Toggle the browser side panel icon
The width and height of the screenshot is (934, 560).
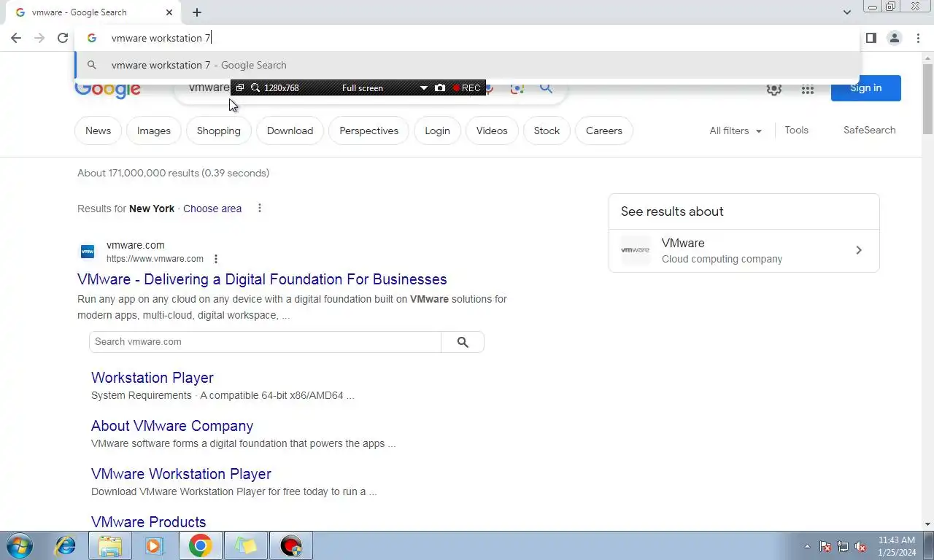871,38
